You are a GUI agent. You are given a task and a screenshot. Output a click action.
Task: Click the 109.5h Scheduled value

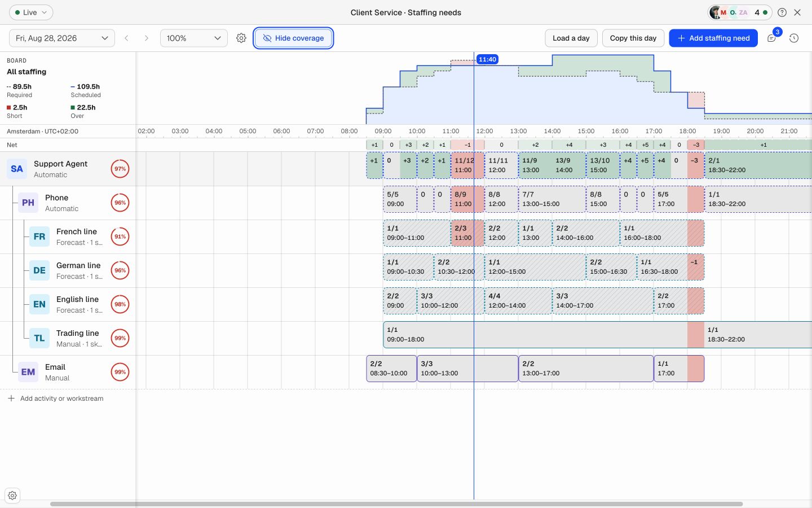coord(89,86)
